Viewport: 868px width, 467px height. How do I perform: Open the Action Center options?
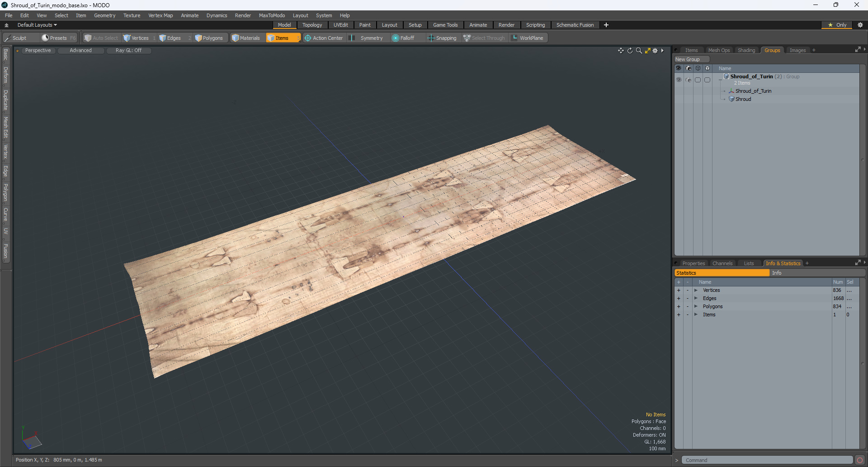324,38
